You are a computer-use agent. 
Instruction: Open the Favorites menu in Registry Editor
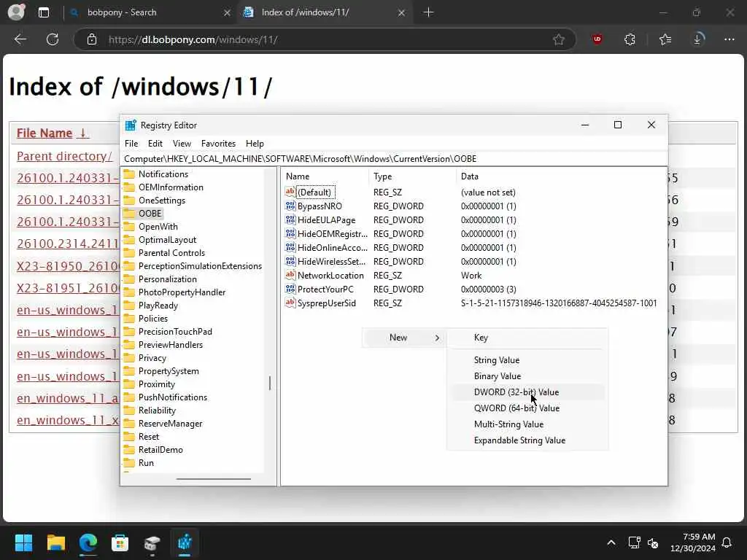click(218, 144)
